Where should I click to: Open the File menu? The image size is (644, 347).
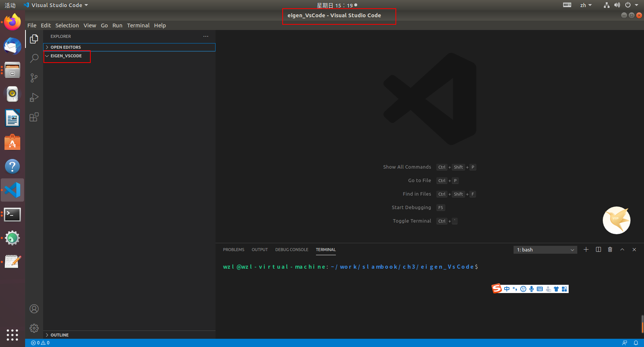point(32,25)
